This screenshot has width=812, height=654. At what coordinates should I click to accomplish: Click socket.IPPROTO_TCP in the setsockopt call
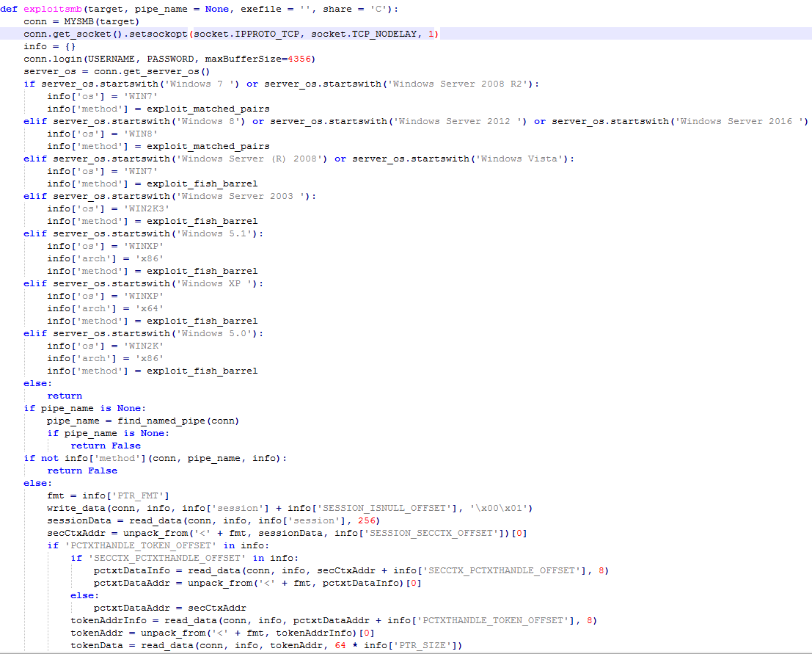pos(246,34)
